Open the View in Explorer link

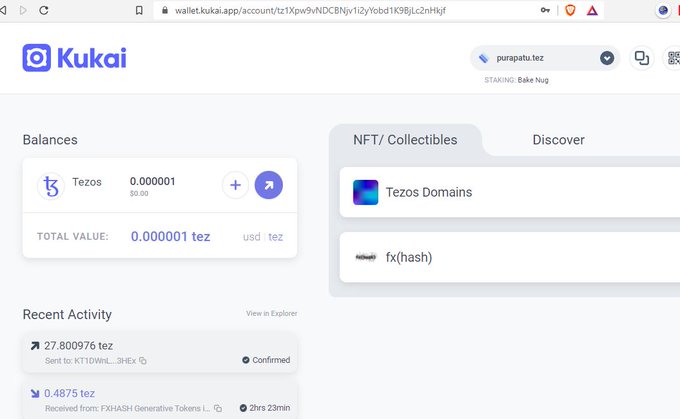[x=271, y=313]
